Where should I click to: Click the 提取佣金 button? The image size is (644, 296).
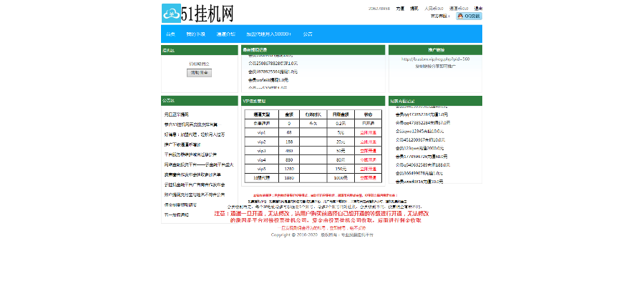199,73
